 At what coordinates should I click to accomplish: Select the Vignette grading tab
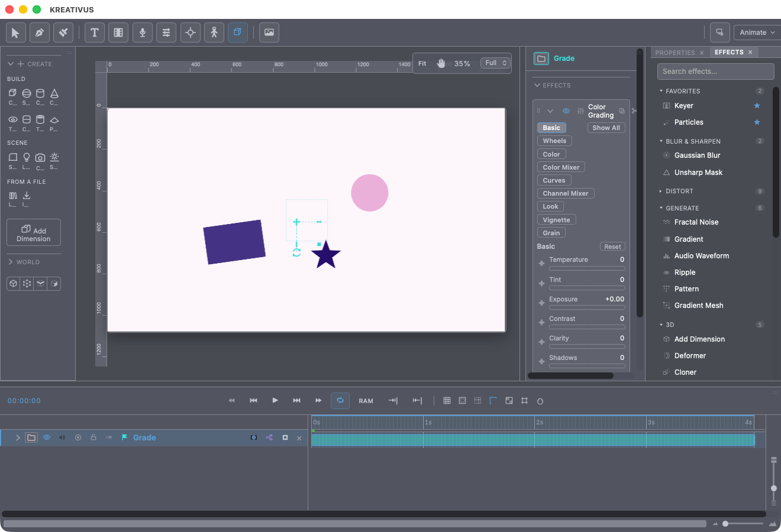click(556, 220)
